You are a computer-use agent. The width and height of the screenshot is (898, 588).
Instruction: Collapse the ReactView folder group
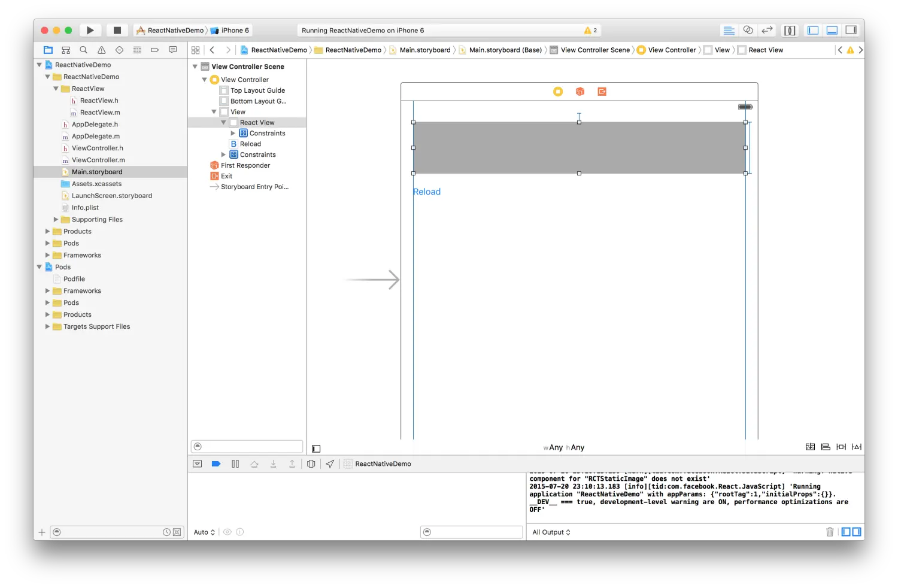pos(56,89)
